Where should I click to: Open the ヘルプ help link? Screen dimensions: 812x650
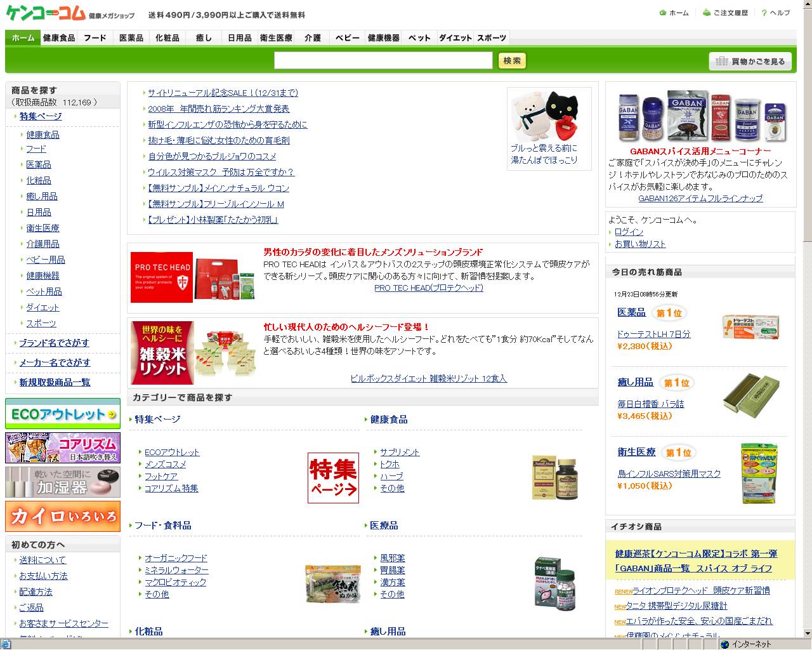pyautogui.click(x=776, y=13)
